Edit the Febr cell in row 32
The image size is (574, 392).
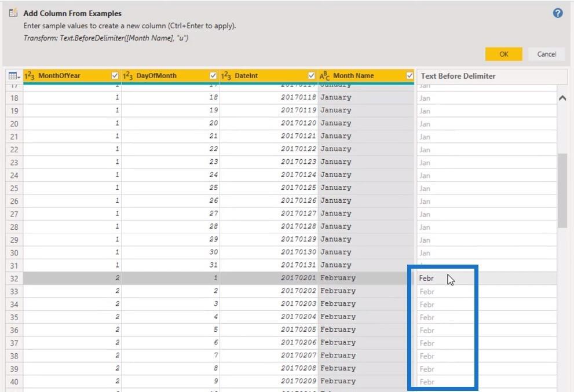[487, 278]
